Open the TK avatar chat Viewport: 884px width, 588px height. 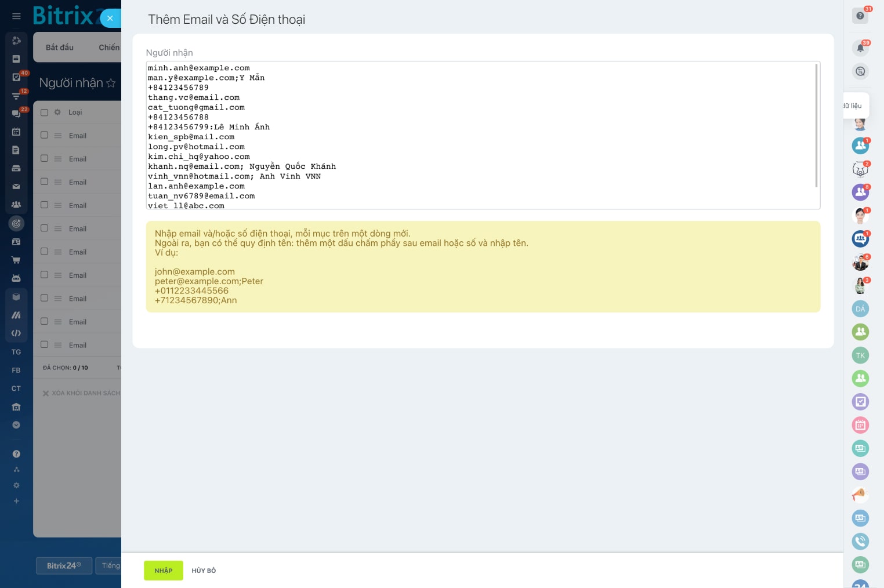(x=860, y=355)
